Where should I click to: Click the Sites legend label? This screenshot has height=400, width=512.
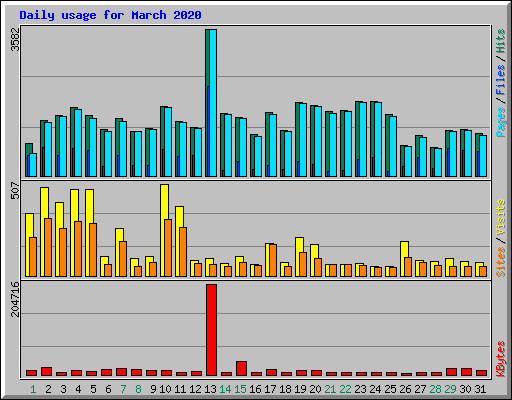click(x=500, y=262)
